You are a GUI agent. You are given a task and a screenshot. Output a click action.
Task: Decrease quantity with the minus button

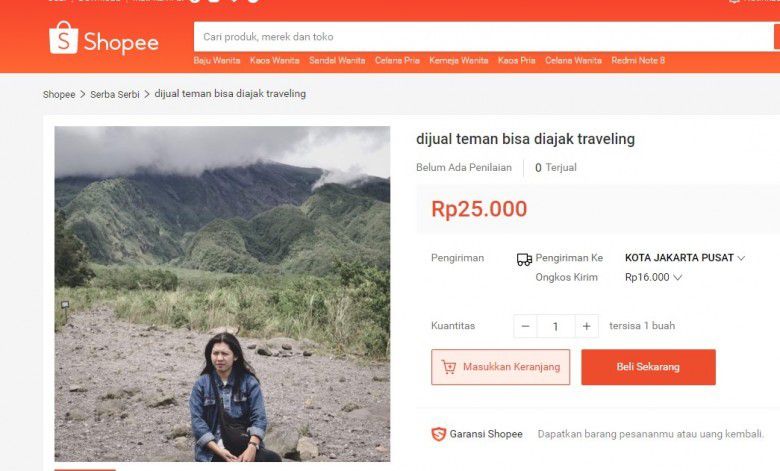pos(525,326)
